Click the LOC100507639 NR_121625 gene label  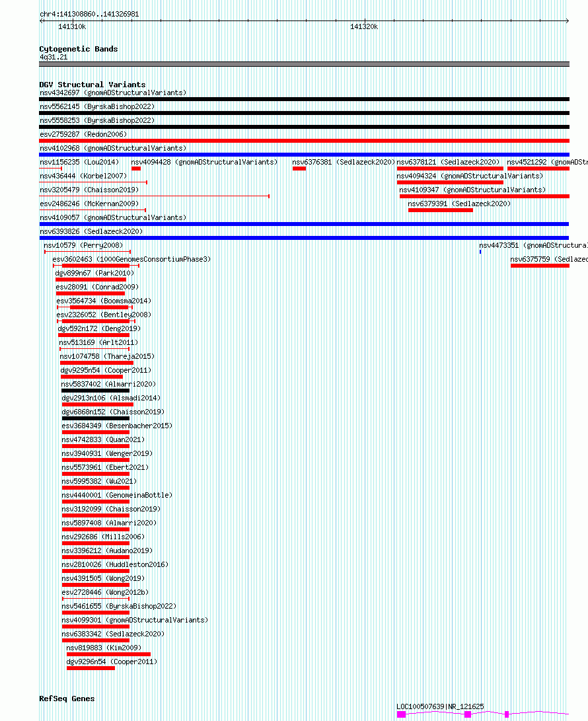point(440,706)
